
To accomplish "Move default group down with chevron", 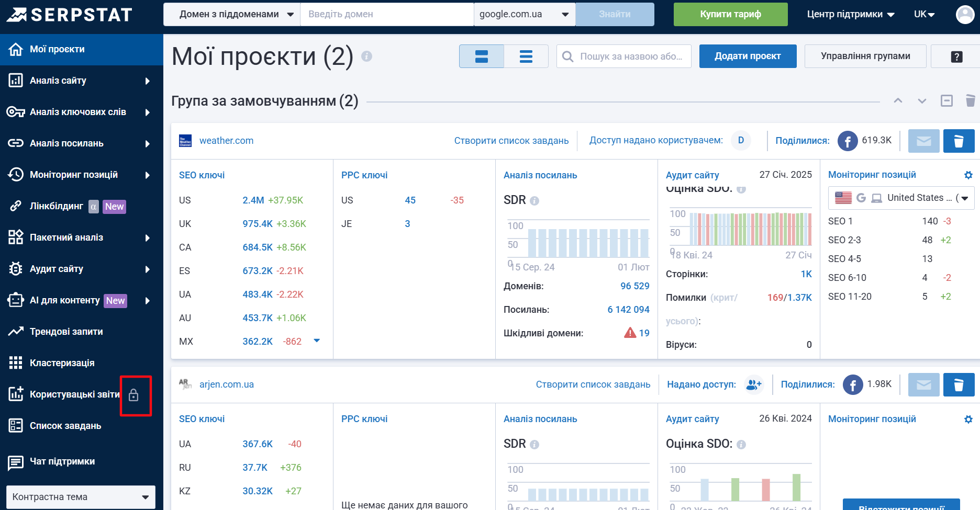I will pyautogui.click(x=922, y=100).
